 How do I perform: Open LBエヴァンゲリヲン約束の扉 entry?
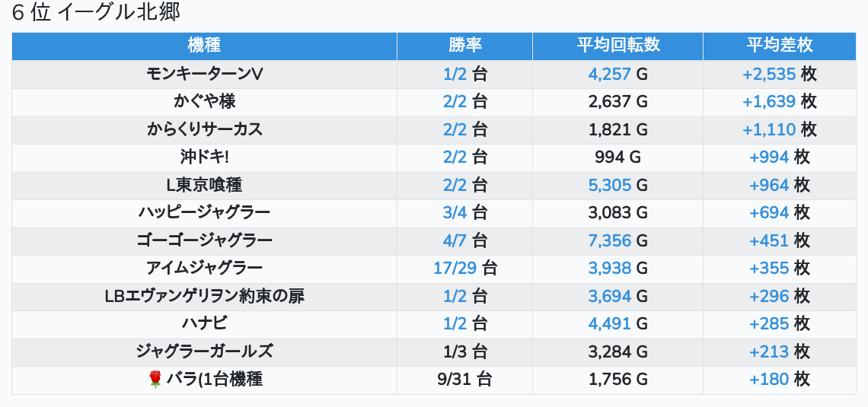204,296
